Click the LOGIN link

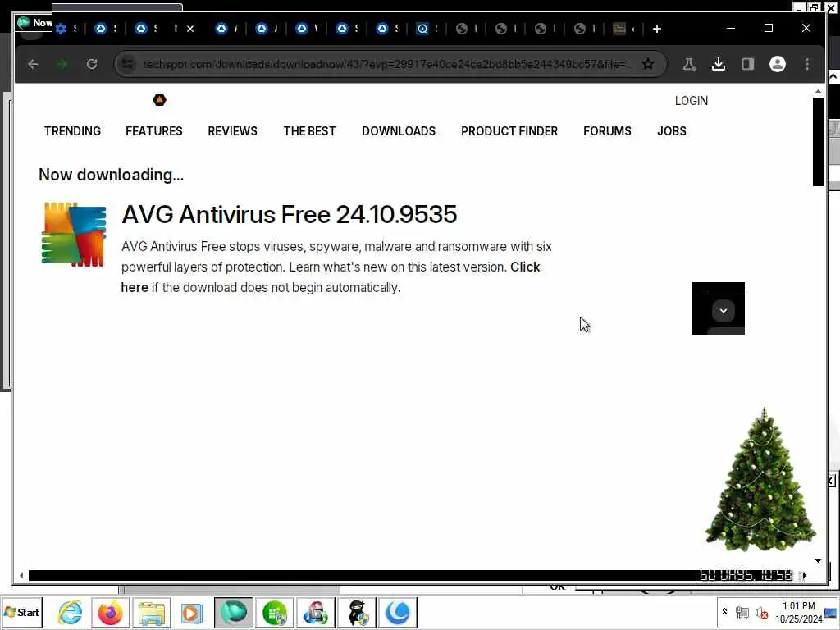pyautogui.click(x=692, y=101)
